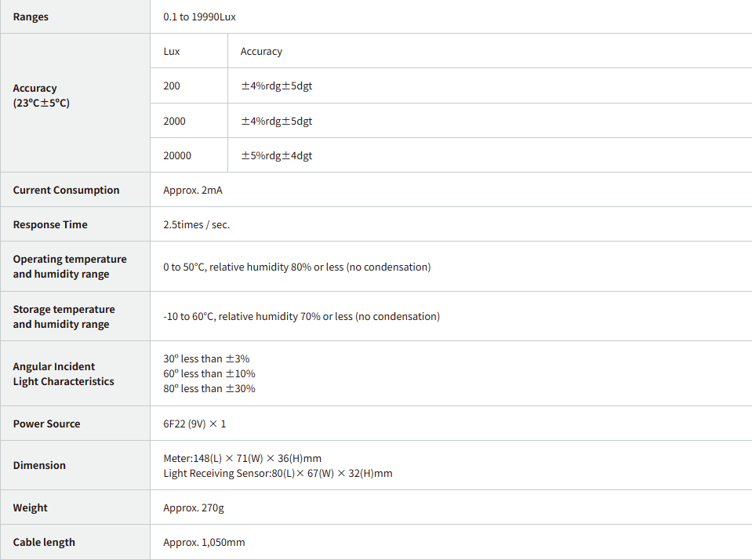The image size is (752, 560).
Task: Click the Lux column header
Action: pyautogui.click(x=172, y=51)
